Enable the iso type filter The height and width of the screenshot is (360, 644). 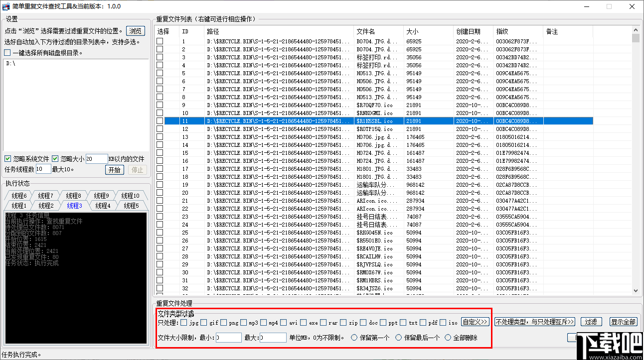tap(443, 322)
